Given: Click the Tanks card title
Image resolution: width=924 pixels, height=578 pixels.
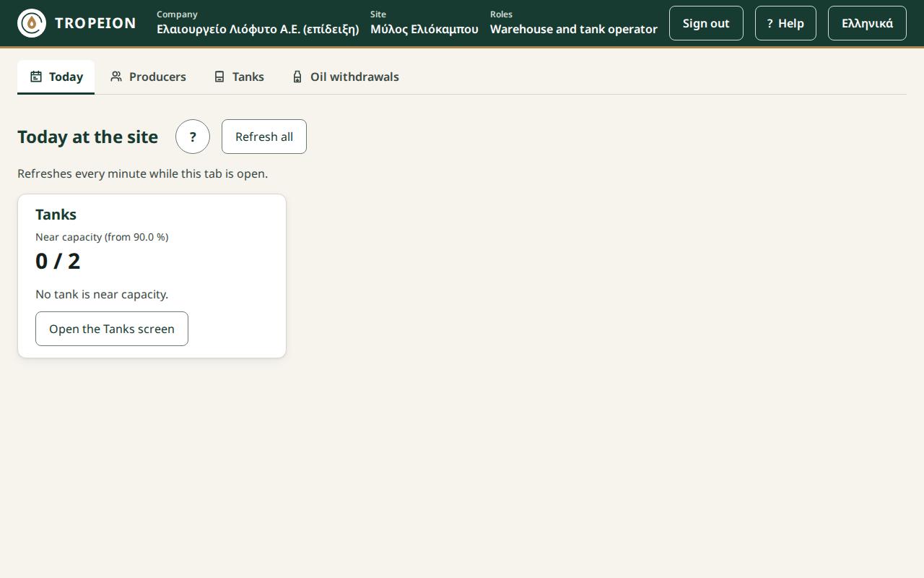Looking at the screenshot, I should 56,215.
